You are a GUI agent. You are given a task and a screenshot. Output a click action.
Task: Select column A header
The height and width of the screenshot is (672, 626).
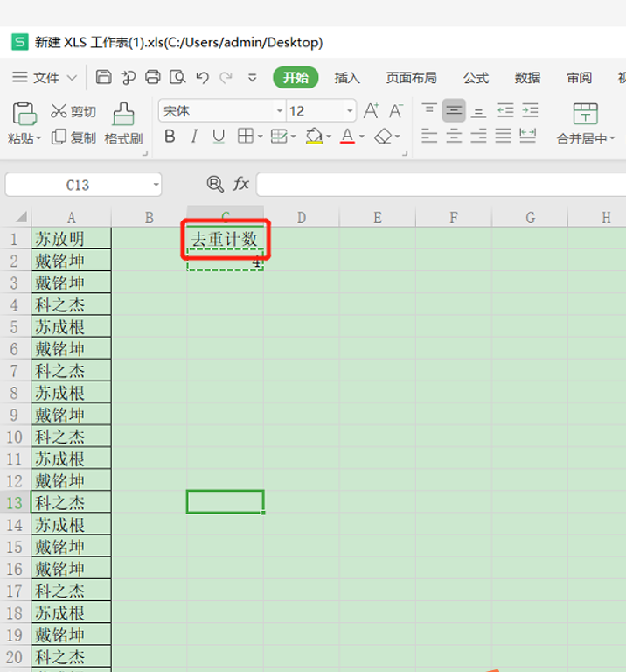pos(72,217)
